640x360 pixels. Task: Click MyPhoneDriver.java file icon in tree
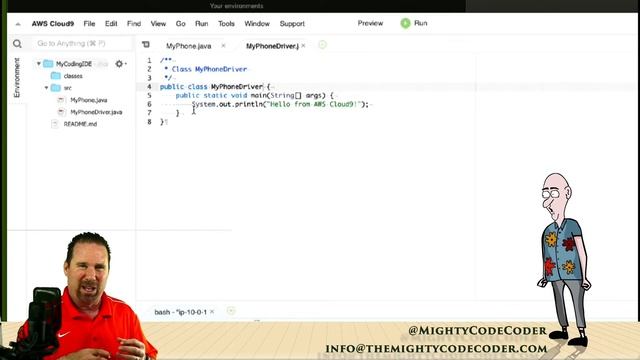[x=61, y=112]
